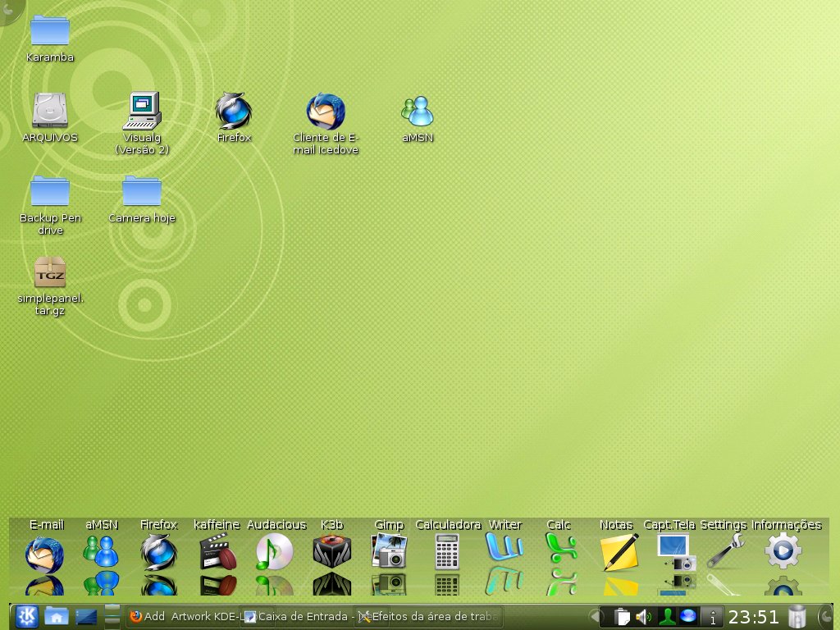Open the volume speaker tray icon
This screenshot has height=630, width=840.
point(643,617)
